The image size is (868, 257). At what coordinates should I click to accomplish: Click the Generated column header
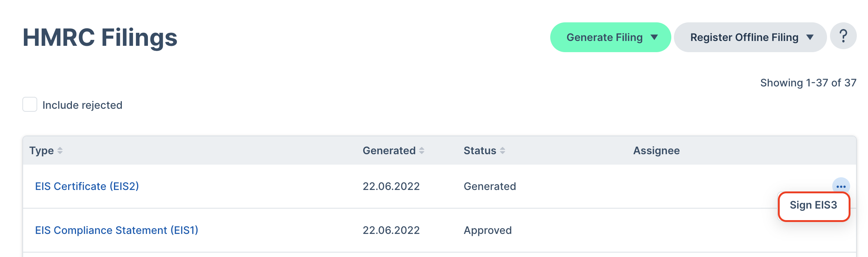pos(389,150)
